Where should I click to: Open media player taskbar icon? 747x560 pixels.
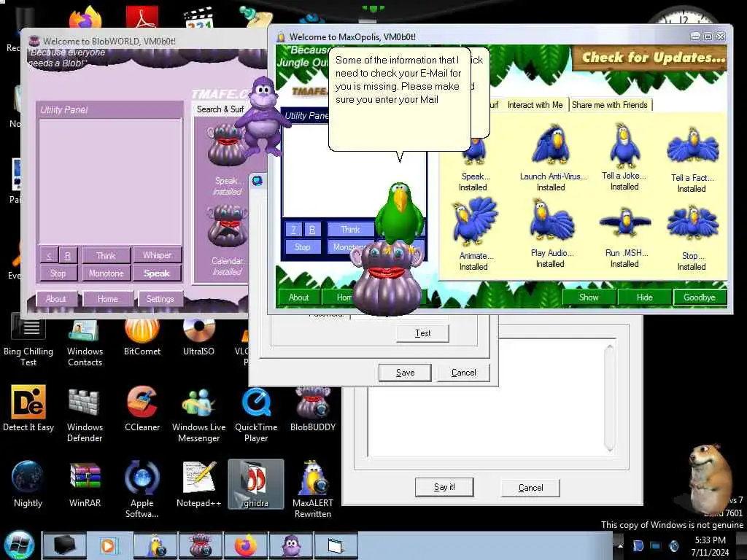109,545
